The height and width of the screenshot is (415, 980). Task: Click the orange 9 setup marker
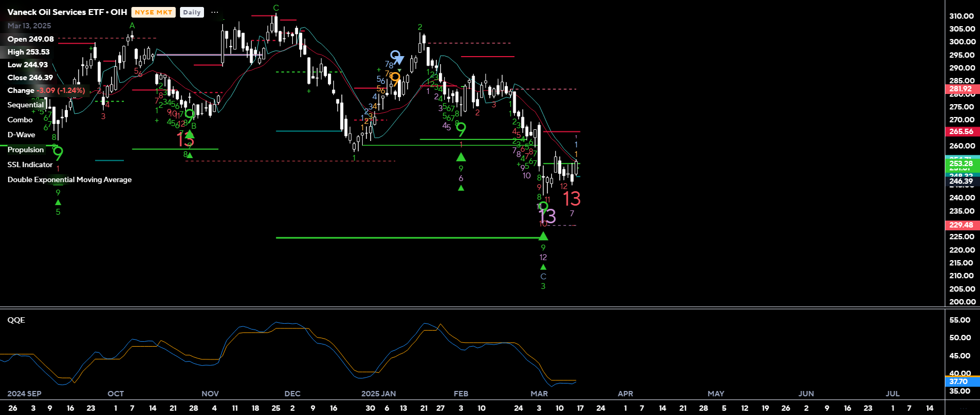click(x=395, y=78)
